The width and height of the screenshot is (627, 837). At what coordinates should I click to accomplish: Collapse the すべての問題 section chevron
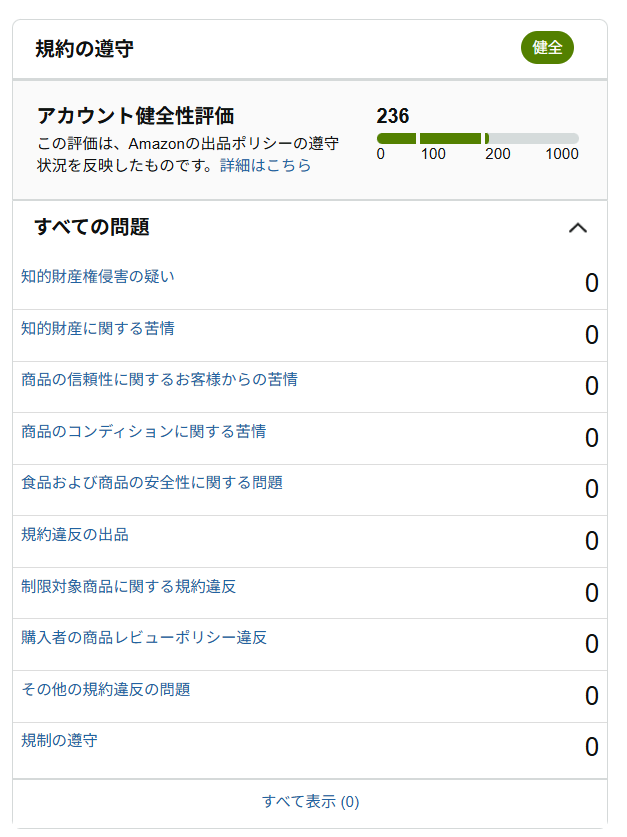577,228
